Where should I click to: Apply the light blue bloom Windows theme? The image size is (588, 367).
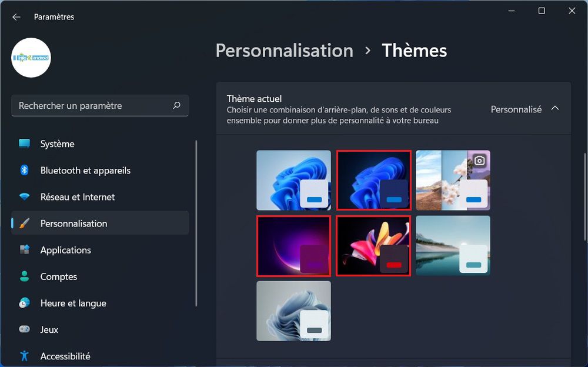(293, 180)
